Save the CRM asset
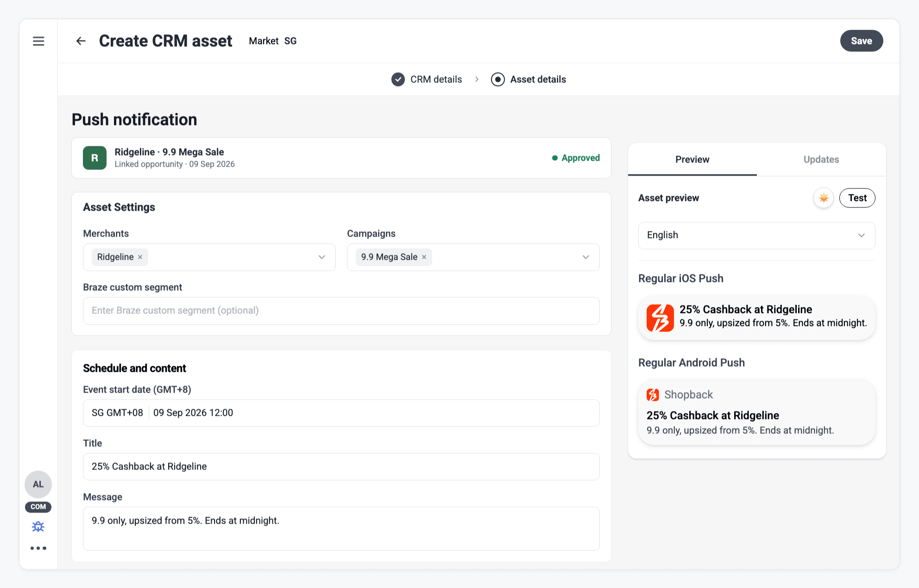 coord(862,41)
